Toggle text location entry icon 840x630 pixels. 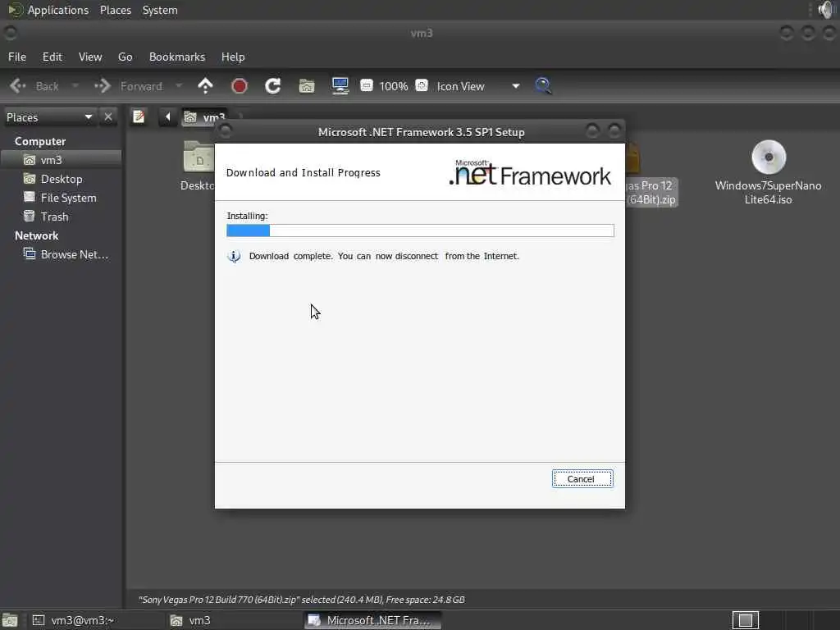[139, 116]
